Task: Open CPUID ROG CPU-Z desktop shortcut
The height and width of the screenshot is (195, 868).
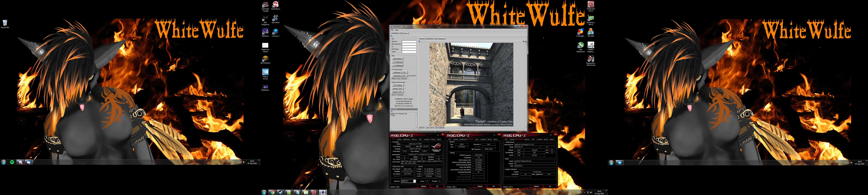Action: pos(591,6)
